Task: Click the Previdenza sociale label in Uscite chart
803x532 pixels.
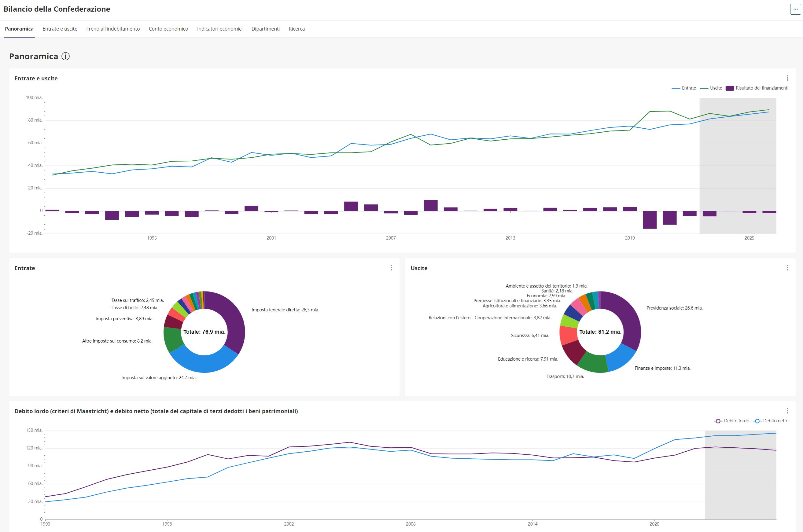Action: 674,308
